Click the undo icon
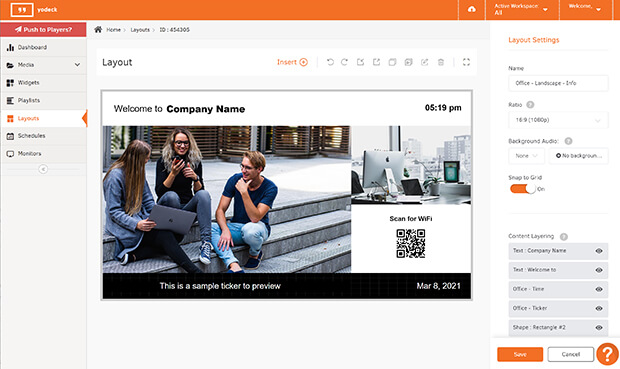The image size is (620, 369). click(330, 62)
